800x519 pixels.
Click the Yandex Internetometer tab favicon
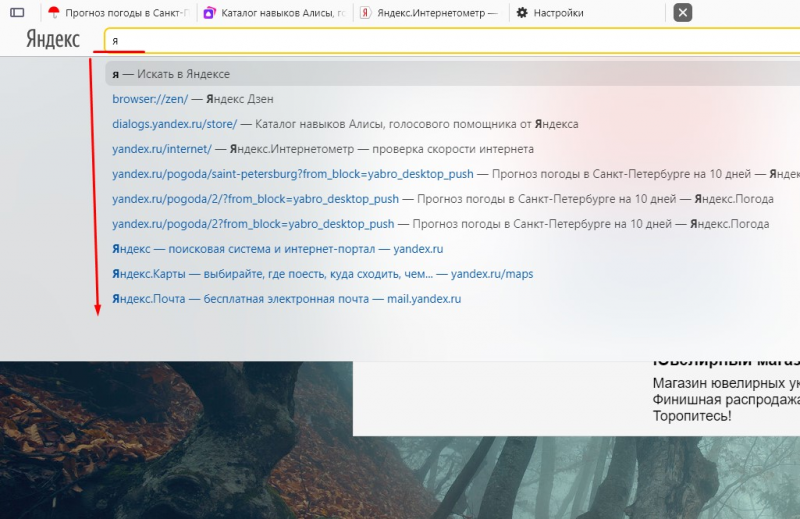(x=365, y=13)
